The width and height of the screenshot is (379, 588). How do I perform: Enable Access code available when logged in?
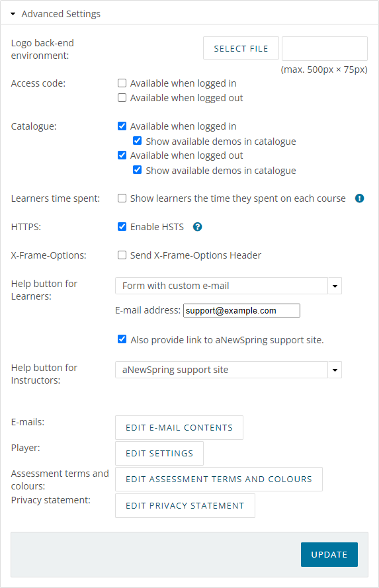[x=122, y=83]
